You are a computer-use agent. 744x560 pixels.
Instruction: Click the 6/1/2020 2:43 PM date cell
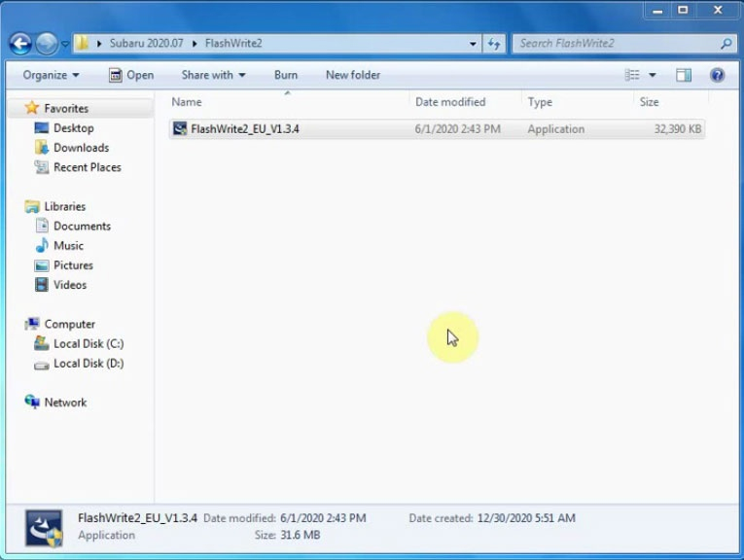pyautogui.click(x=458, y=129)
